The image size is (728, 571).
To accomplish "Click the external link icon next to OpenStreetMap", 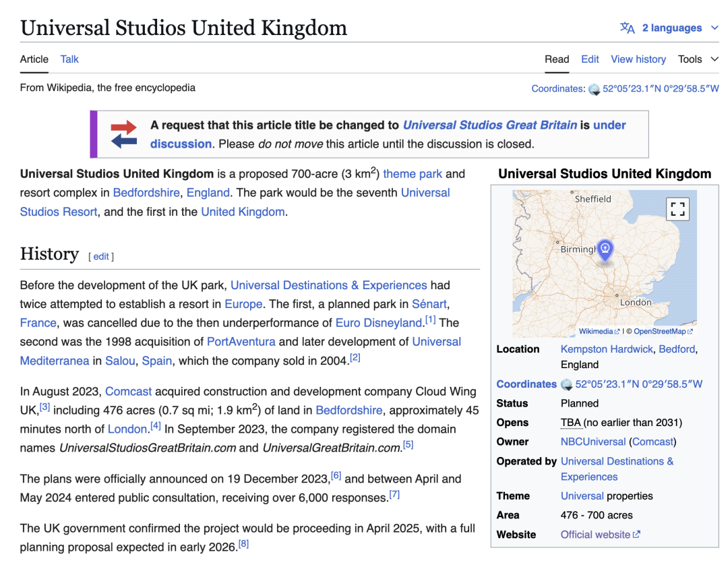I will (x=690, y=332).
